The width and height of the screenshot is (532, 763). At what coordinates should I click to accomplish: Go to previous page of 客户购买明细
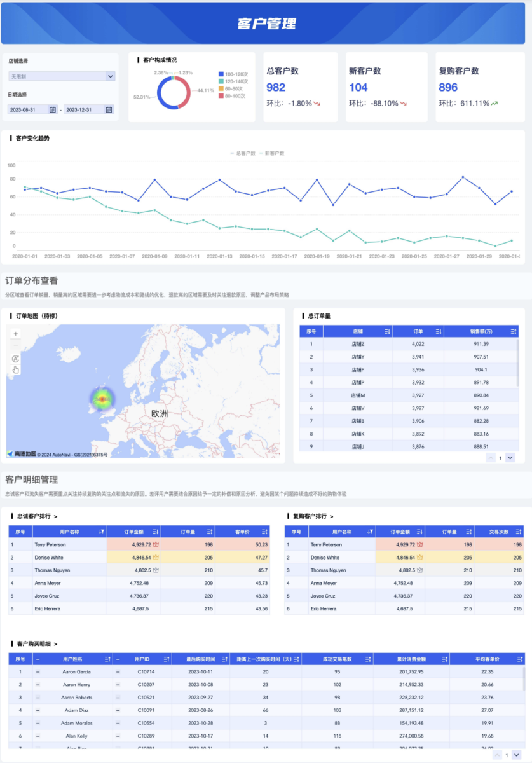point(498,755)
